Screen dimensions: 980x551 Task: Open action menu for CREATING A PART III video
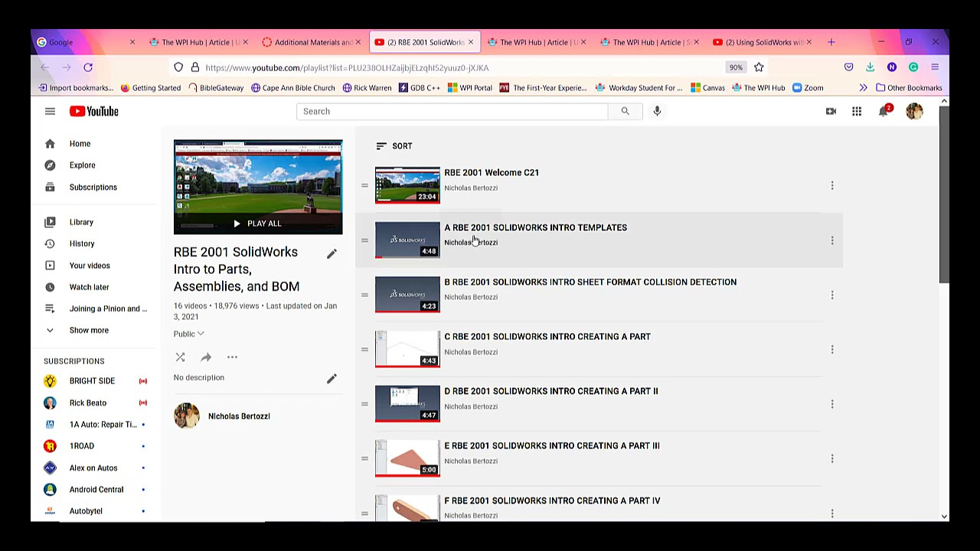[832, 458]
